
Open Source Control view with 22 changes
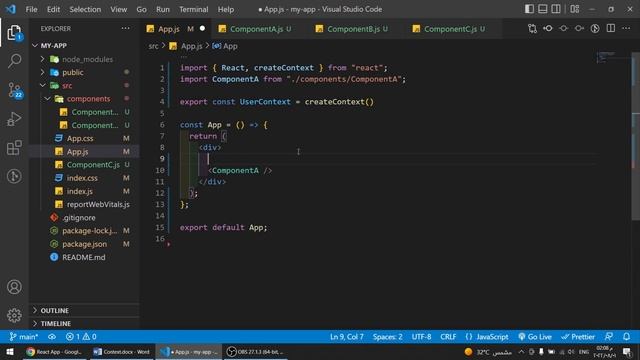[14, 90]
